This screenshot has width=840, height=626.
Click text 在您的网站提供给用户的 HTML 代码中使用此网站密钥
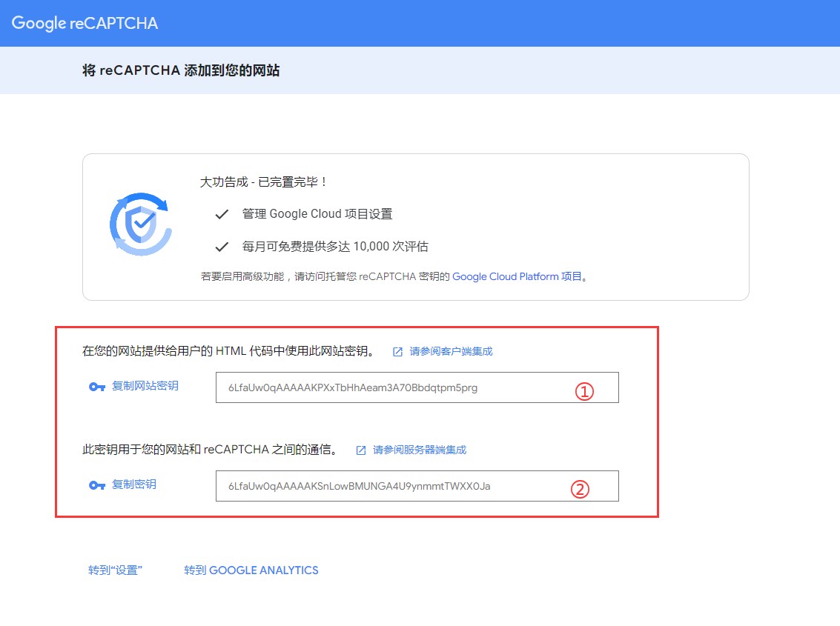point(228,351)
